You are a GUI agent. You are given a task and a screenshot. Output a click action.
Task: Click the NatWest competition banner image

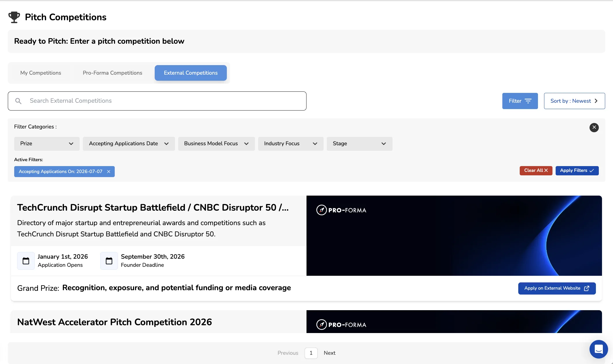pyautogui.click(x=454, y=321)
